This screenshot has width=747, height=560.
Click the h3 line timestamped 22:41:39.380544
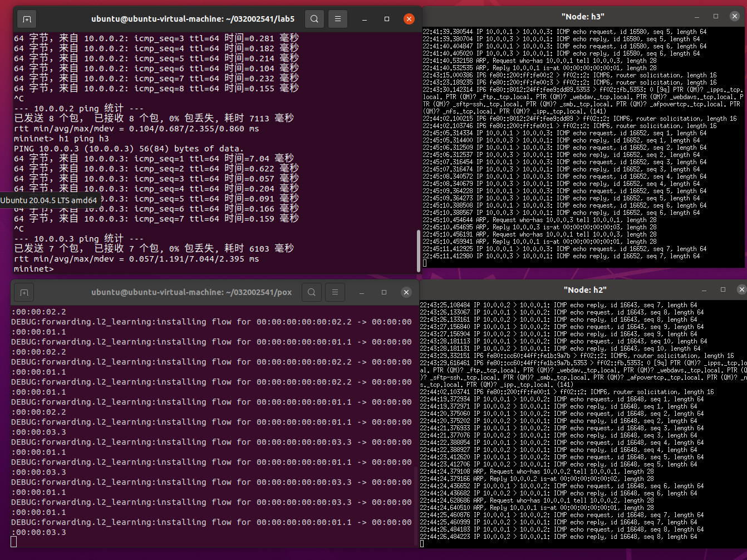[x=564, y=32]
